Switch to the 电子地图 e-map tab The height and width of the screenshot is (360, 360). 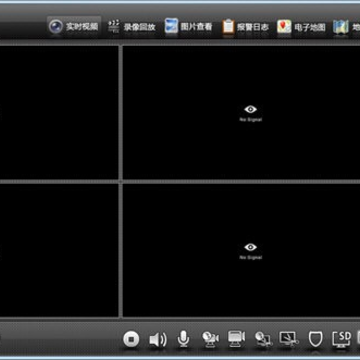pos(301,27)
